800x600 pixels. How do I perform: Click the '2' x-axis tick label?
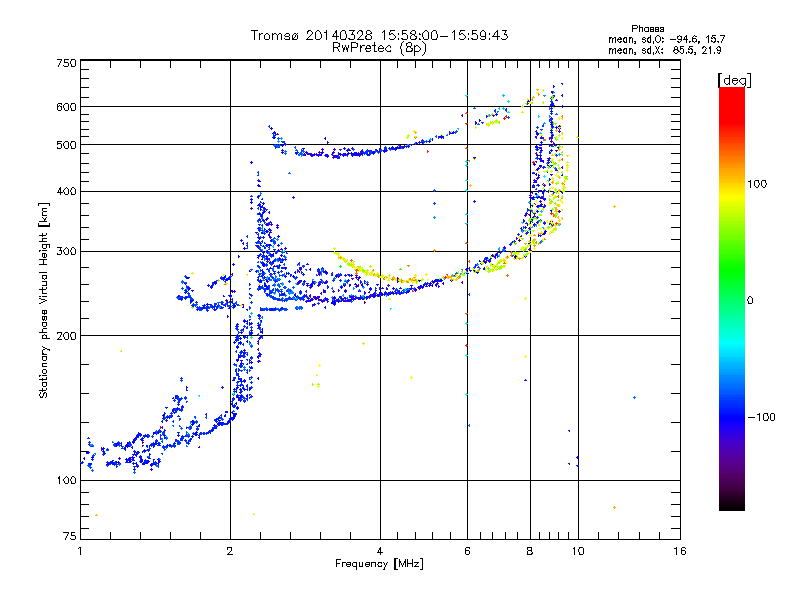tap(230, 551)
